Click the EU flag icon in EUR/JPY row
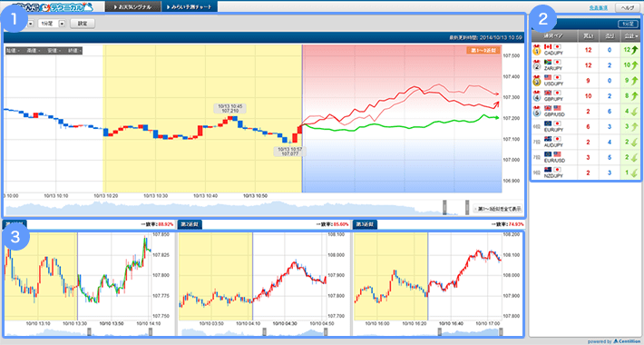This screenshot has width=644, height=345. (x=548, y=123)
